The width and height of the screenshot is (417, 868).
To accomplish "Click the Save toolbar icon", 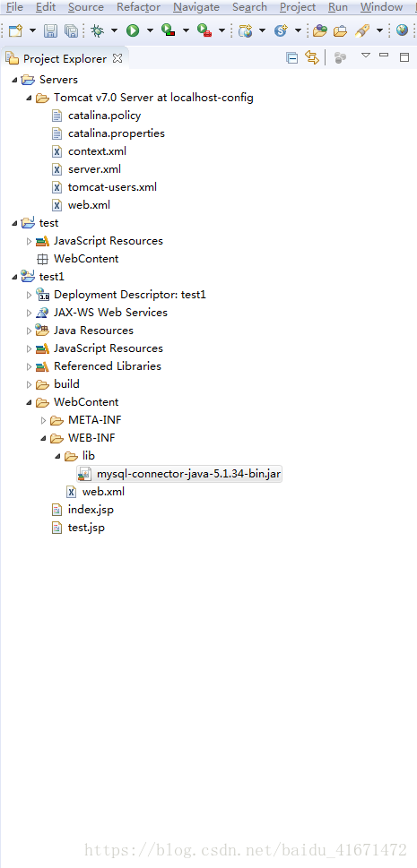I will click(50, 30).
